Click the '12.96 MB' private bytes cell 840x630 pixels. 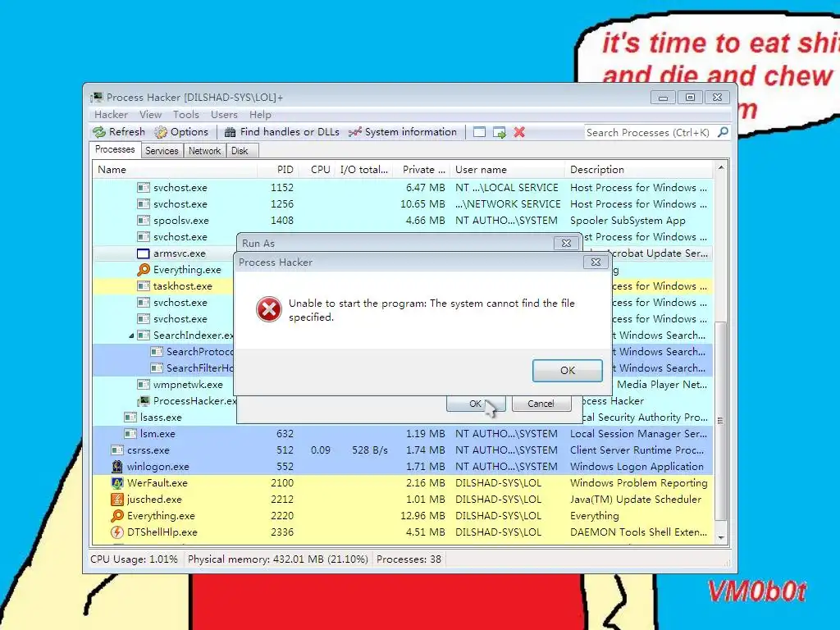point(422,516)
